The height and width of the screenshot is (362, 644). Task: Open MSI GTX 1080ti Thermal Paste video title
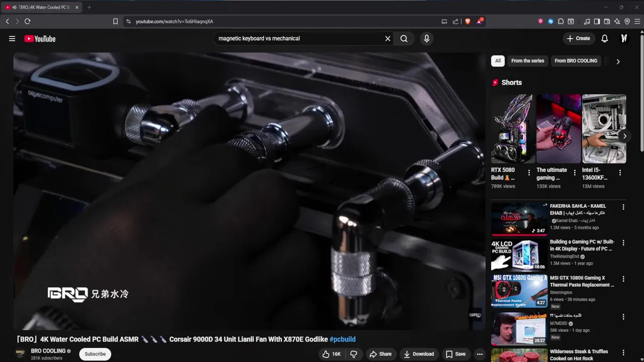(582, 282)
